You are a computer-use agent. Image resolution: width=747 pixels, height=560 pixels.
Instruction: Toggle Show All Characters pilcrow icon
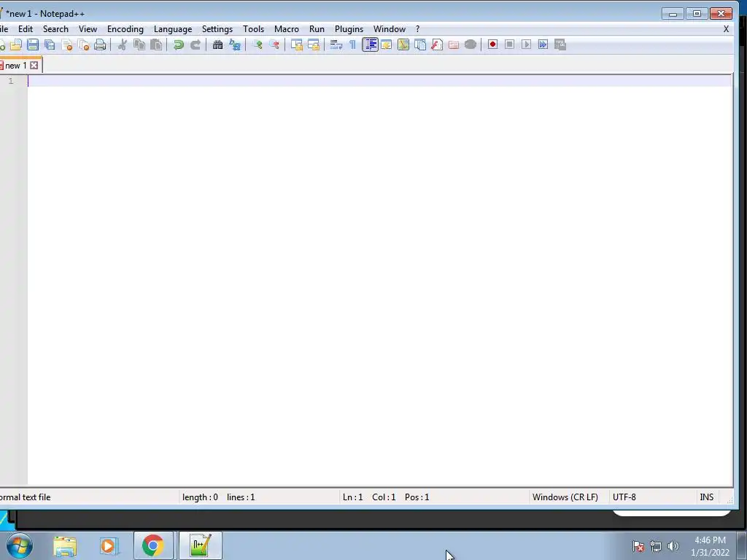coord(352,44)
